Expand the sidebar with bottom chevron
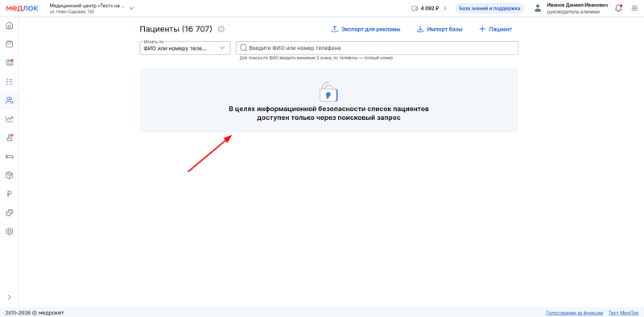This screenshot has height=317, width=644. pos(9,298)
